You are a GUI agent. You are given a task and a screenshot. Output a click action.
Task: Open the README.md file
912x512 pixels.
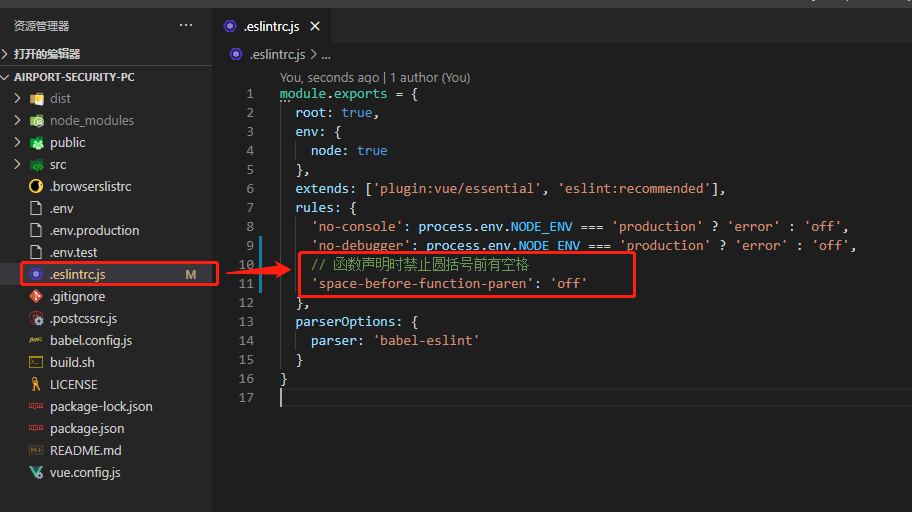pyautogui.click(x=86, y=450)
